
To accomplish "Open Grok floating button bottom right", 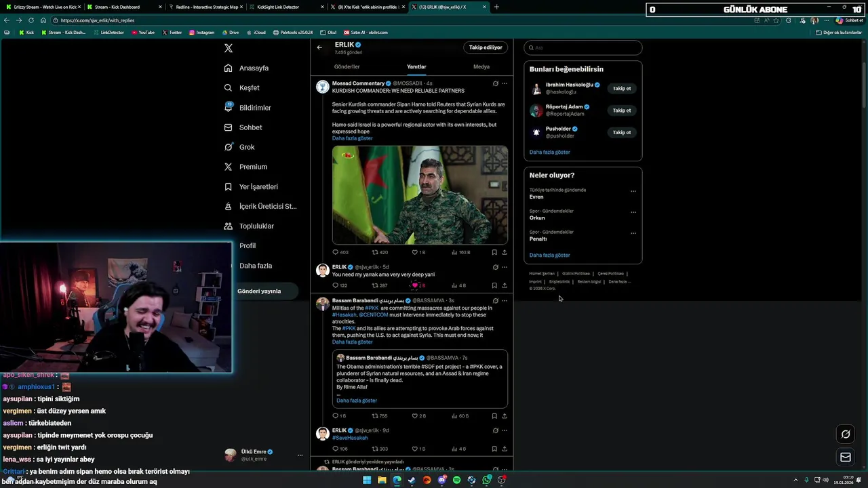I will (846, 434).
